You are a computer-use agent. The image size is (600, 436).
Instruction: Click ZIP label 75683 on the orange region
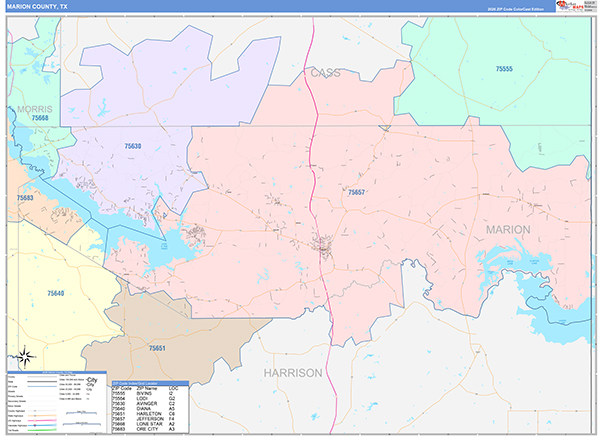[25, 198]
